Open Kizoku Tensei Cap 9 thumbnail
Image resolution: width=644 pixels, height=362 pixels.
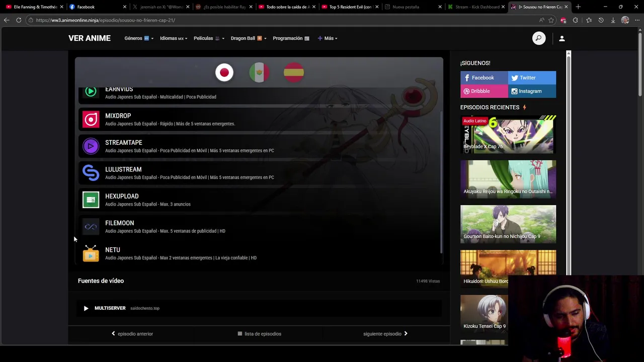point(484,314)
